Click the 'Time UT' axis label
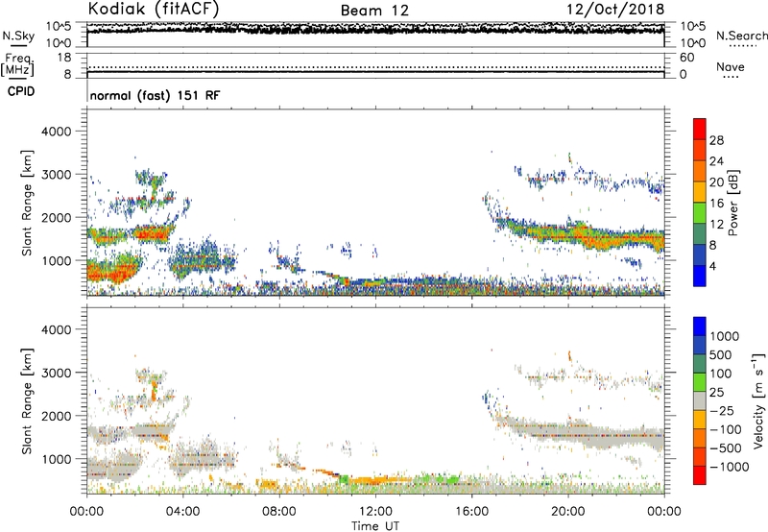This screenshot has height=532, width=768. (375, 526)
